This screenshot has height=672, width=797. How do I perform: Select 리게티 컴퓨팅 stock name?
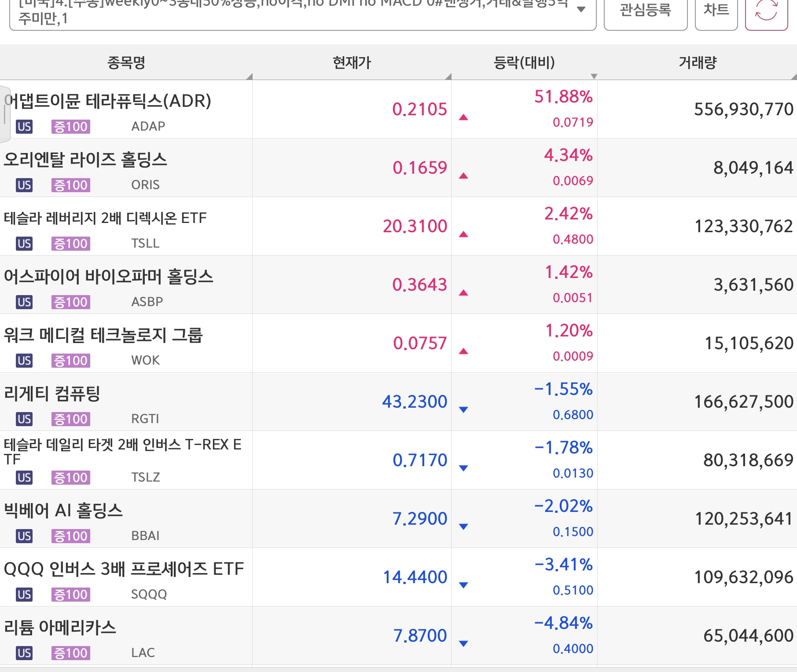(52, 394)
